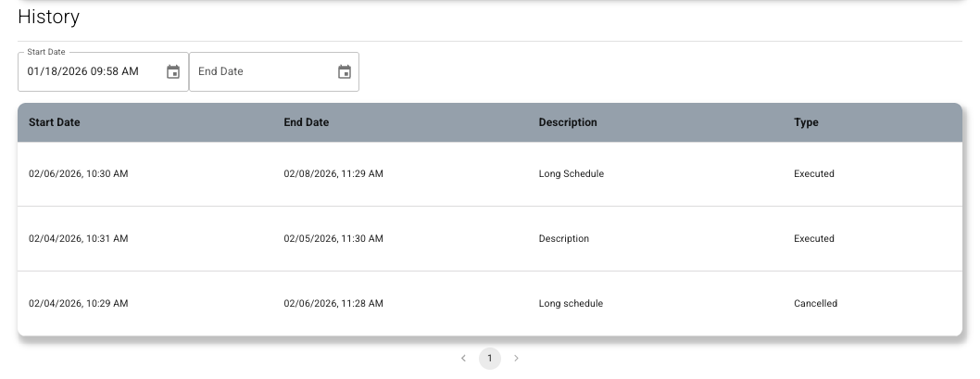Screen dimensions: 980x379
Task: Click the 02/08/2026, 11:29 AM end date
Action: (333, 174)
